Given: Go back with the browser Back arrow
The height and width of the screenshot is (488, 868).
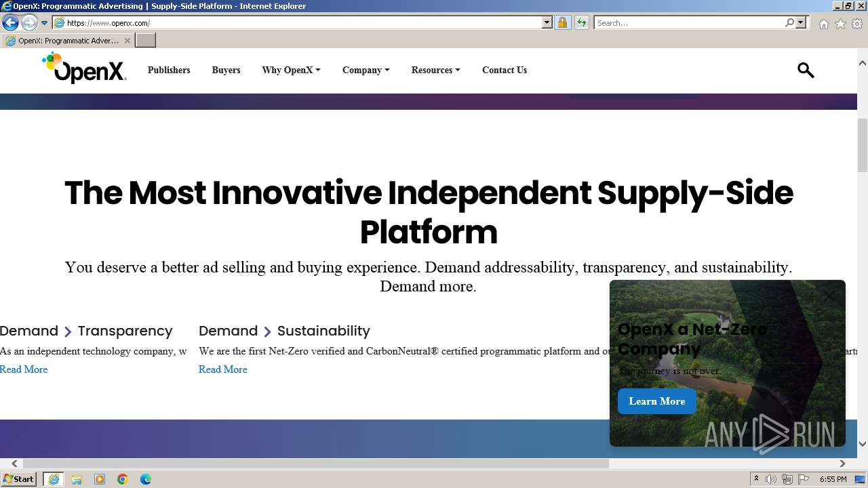Looking at the screenshot, I should coord(10,22).
